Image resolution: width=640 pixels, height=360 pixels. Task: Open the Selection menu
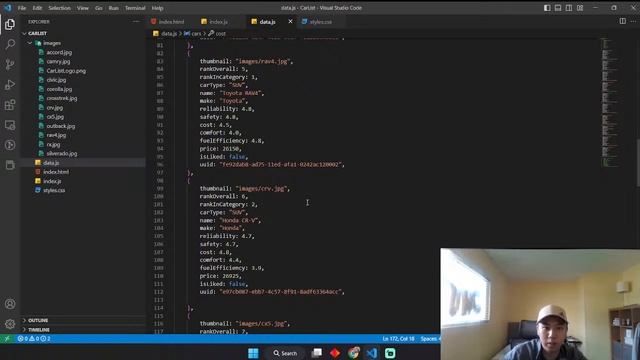click(60, 8)
